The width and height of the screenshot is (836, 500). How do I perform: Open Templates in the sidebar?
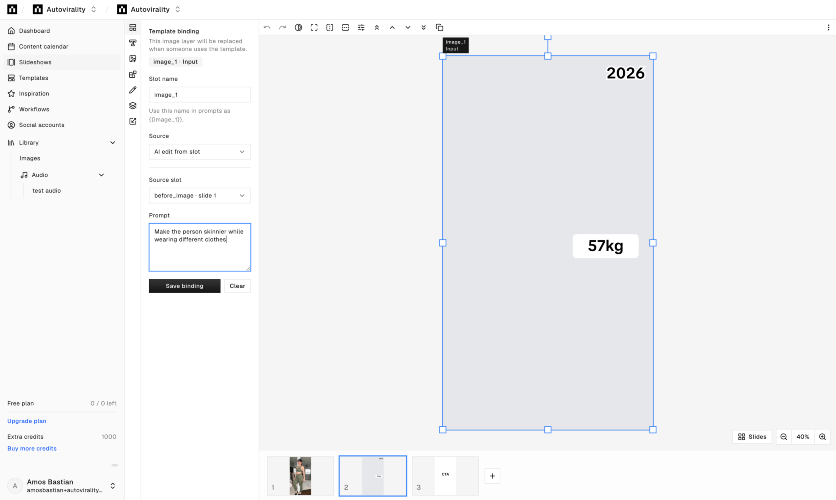tap(62, 78)
